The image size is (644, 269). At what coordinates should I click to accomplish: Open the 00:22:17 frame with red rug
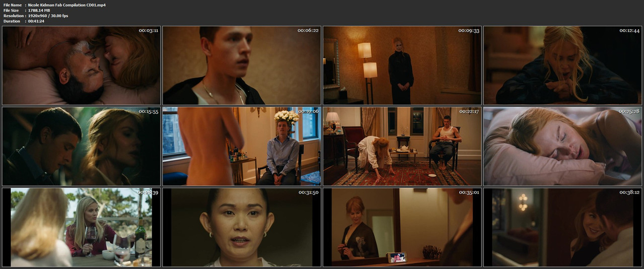402,146
